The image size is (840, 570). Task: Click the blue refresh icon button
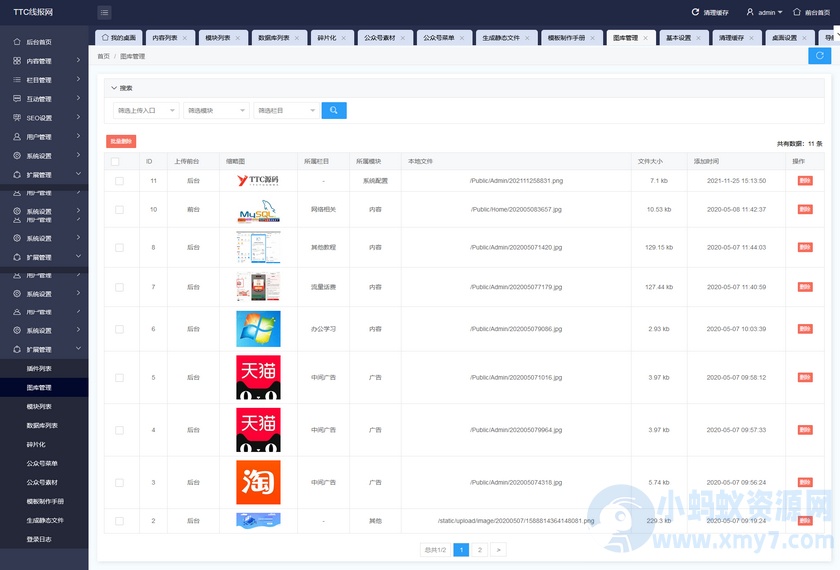click(822, 56)
